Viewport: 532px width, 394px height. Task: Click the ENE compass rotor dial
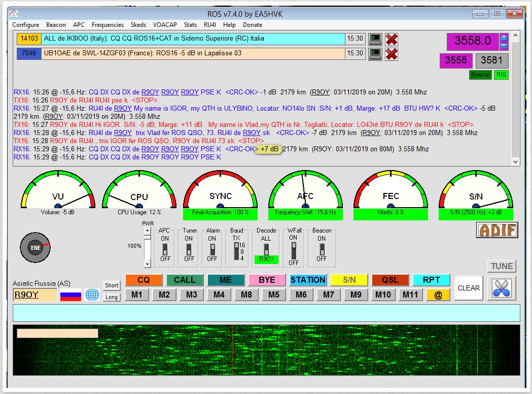click(x=35, y=248)
